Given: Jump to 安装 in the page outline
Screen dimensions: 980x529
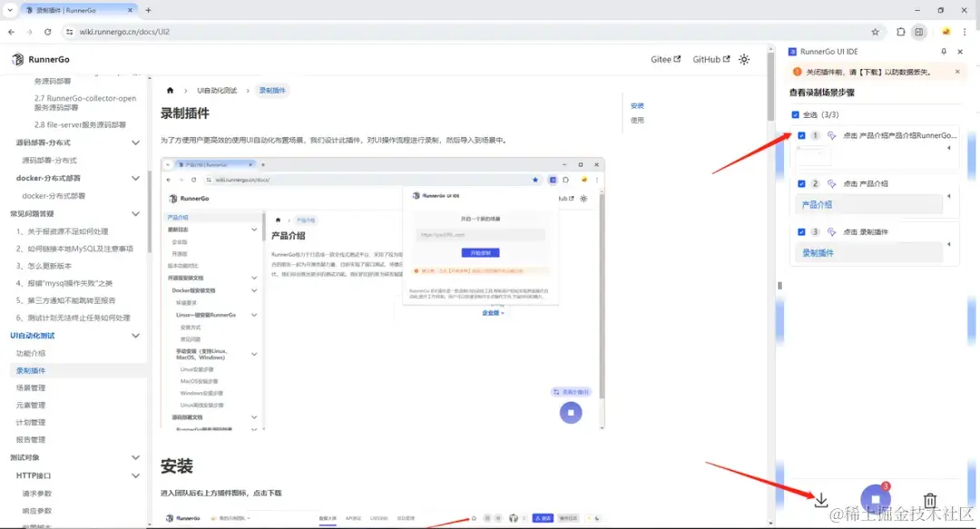Looking at the screenshot, I should (x=637, y=105).
